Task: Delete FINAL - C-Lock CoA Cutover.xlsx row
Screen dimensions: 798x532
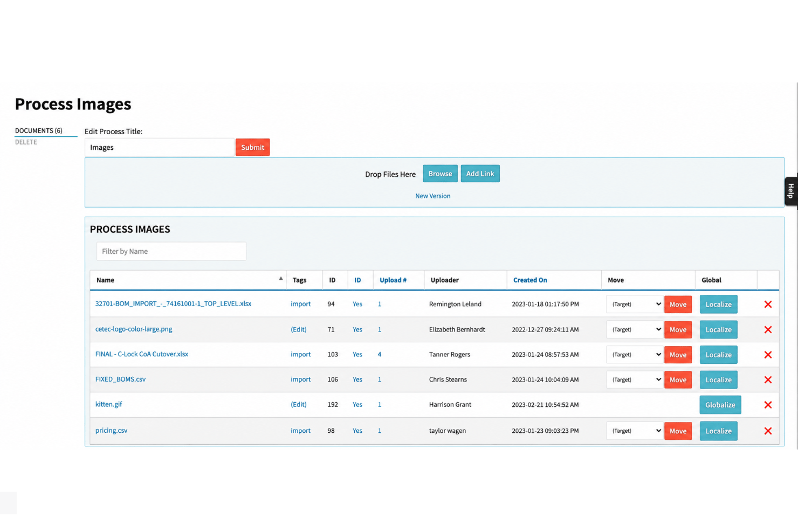Action: (768, 355)
